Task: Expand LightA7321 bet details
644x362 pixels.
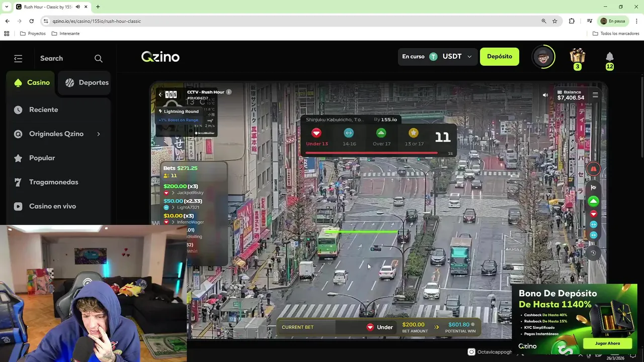Action: tap(173, 207)
